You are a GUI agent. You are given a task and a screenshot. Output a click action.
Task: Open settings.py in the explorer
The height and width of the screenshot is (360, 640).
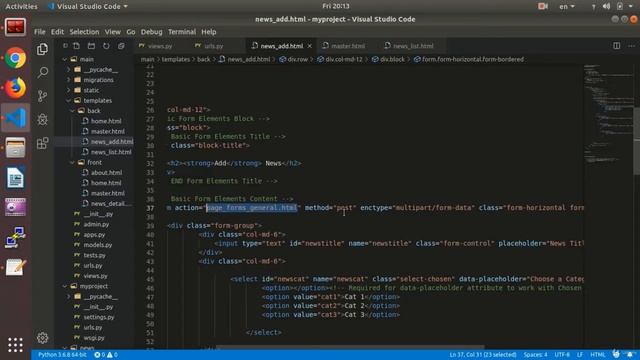94,317
